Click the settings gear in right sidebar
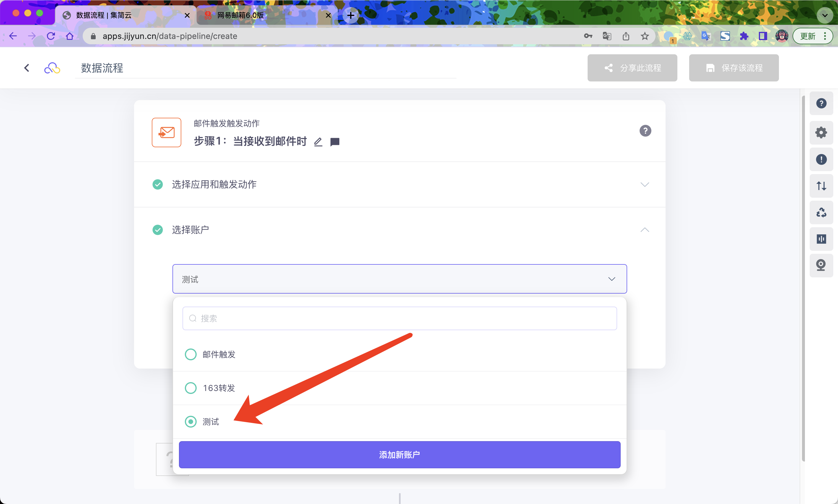 pyautogui.click(x=821, y=132)
